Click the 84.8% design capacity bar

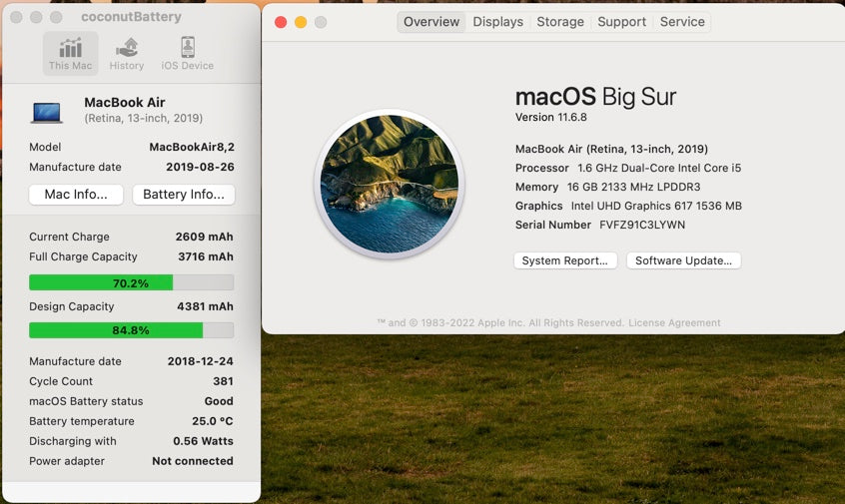(x=131, y=330)
